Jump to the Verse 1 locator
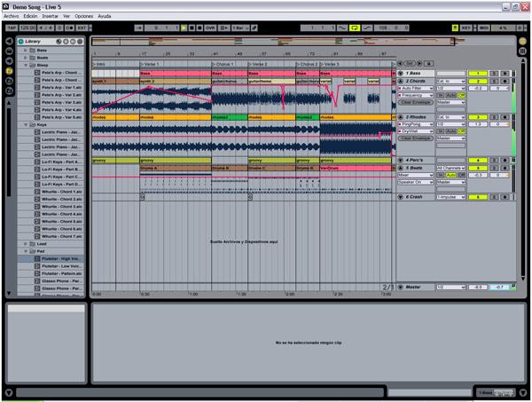532x402 pixels. pyautogui.click(x=150, y=64)
